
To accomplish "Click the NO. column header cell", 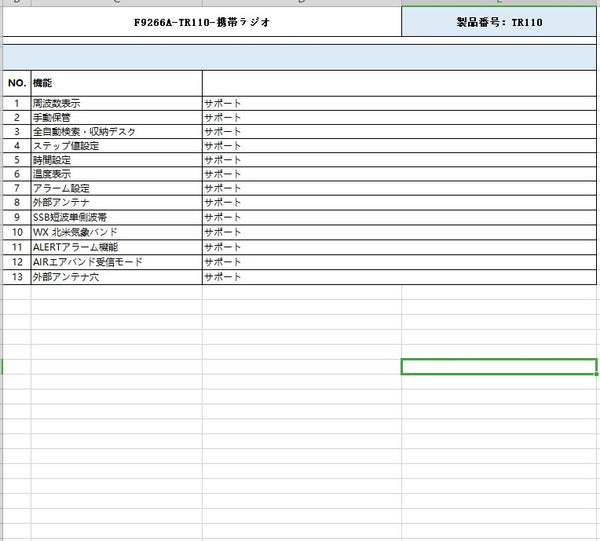I will coord(17,82).
